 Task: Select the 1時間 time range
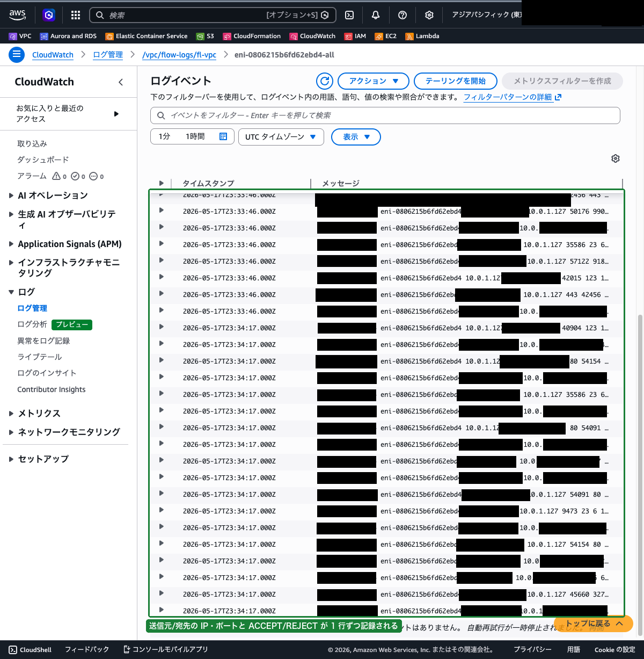click(x=195, y=136)
